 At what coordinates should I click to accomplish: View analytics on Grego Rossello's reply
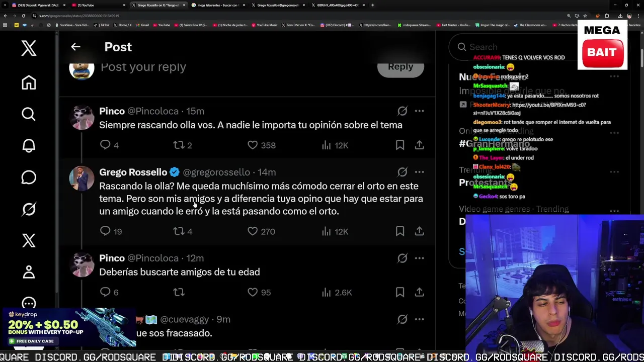(x=326, y=231)
